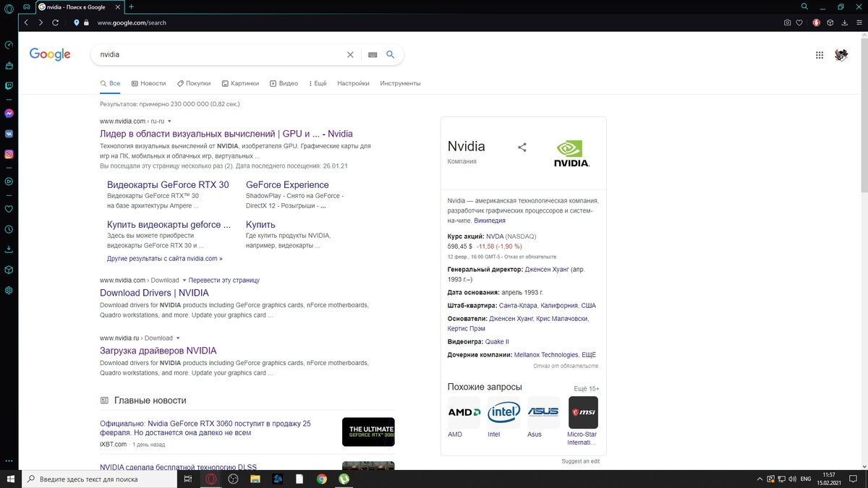The image size is (868, 488).
Task: Expand dropdown arrow after www.nvidia.com Download
Action: [x=184, y=281]
